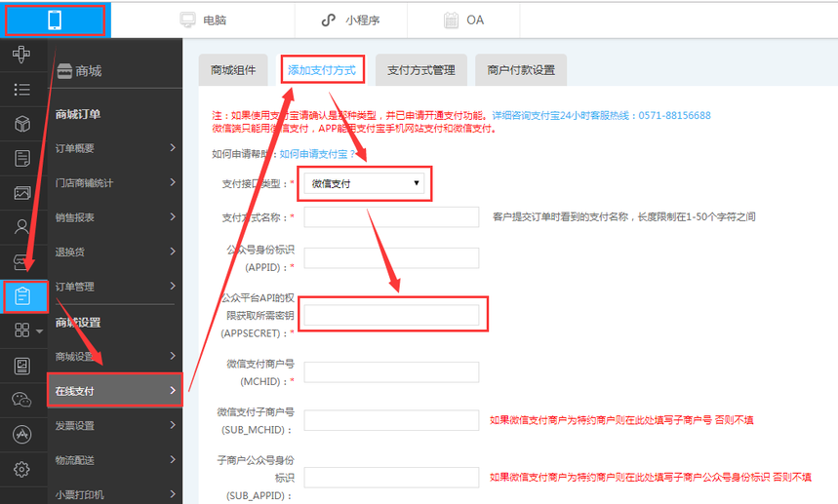This screenshot has width=838, height=504.
Task: Click the OA calendar icon
Action: [451, 20]
